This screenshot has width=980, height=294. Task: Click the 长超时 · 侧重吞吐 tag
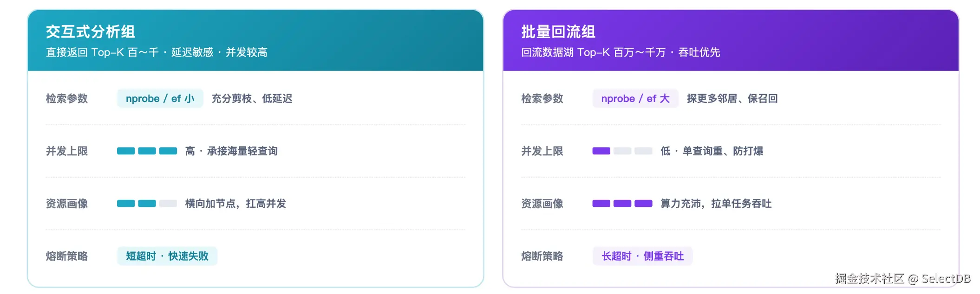[642, 256]
